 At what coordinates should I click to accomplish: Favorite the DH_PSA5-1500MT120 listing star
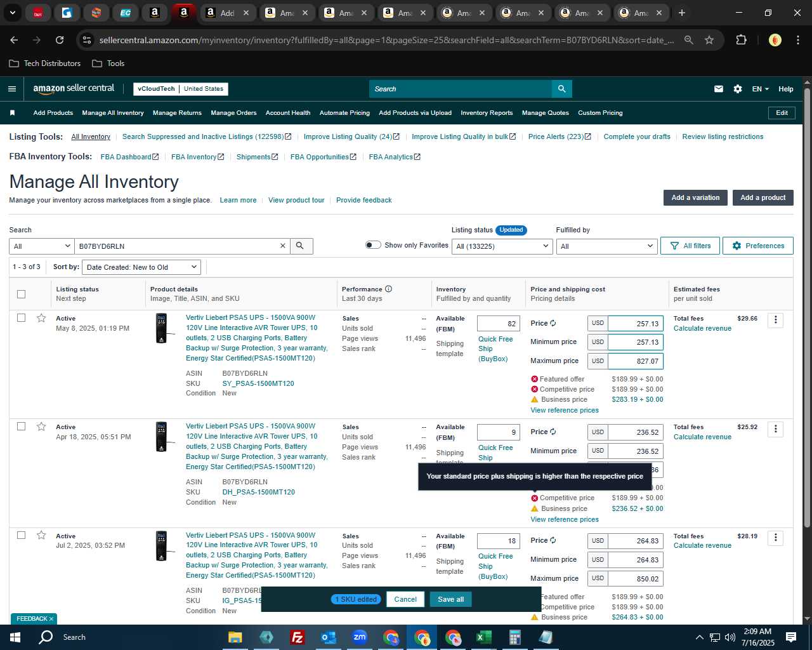[x=41, y=427]
